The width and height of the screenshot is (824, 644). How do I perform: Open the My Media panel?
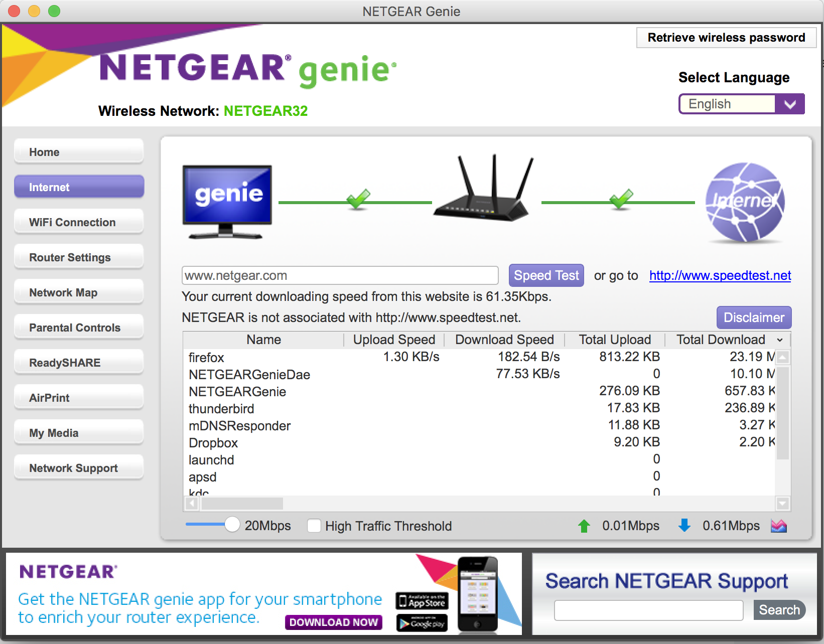79,432
